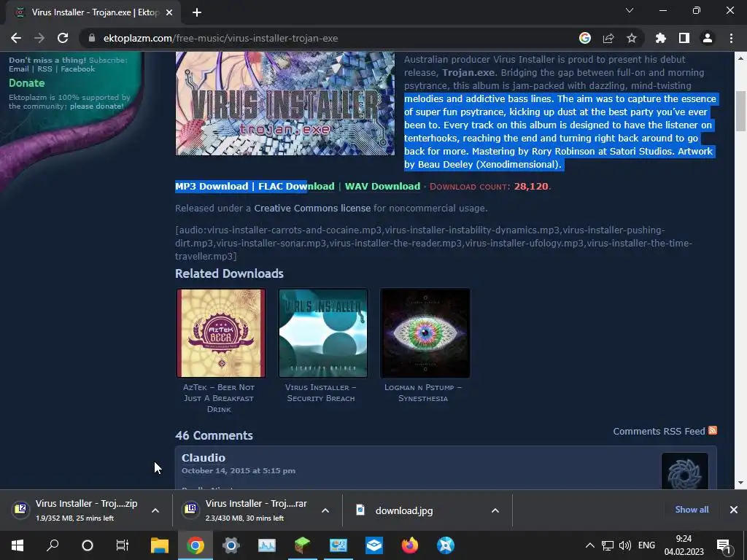Screen dimensions: 747x560
Task: Expand options for the rar download
Action: point(325,510)
